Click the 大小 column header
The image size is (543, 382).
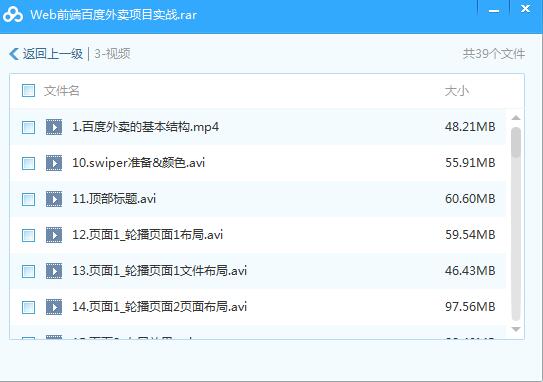(x=457, y=91)
